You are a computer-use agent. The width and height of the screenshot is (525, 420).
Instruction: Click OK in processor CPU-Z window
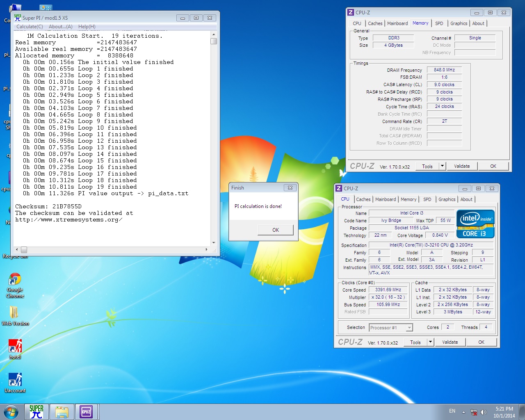(x=481, y=342)
